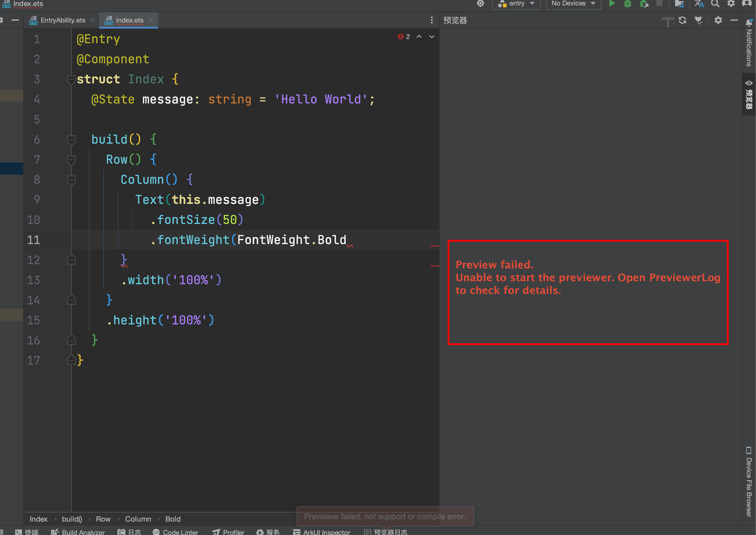Toggle fold marker at struct Index line
The width and height of the screenshot is (756, 535).
coord(71,79)
